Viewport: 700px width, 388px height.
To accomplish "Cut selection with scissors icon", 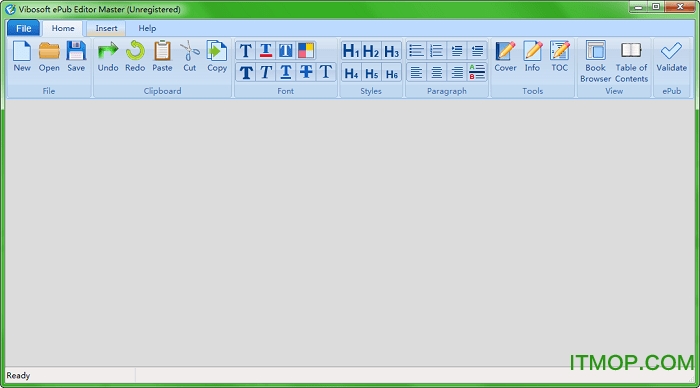I will click(189, 56).
